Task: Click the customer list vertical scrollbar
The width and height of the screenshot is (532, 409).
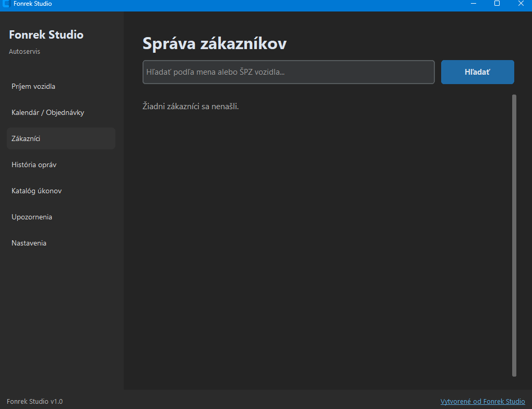Action: click(514, 236)
